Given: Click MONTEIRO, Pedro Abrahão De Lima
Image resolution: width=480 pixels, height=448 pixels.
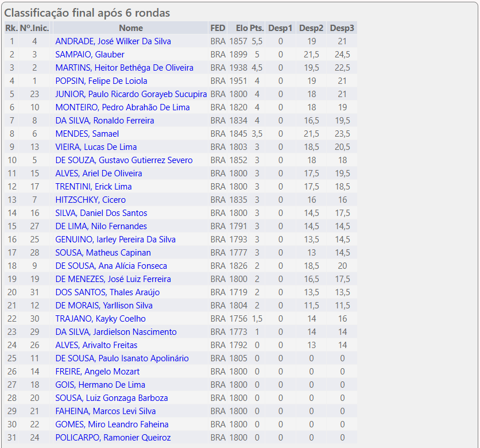Looking at the screenshot, I should 122,107.
